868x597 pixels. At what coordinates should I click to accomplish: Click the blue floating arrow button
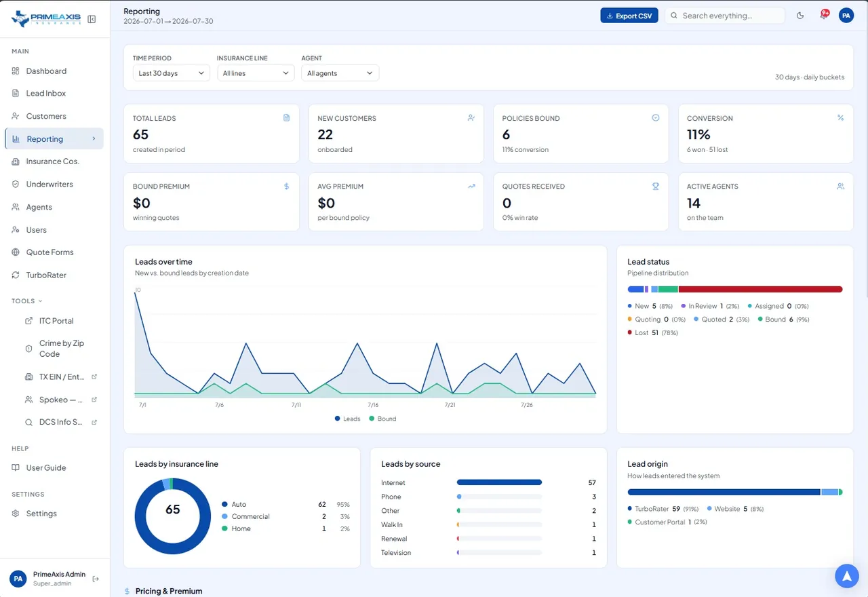pyautogui.click(x=846, y=576)
